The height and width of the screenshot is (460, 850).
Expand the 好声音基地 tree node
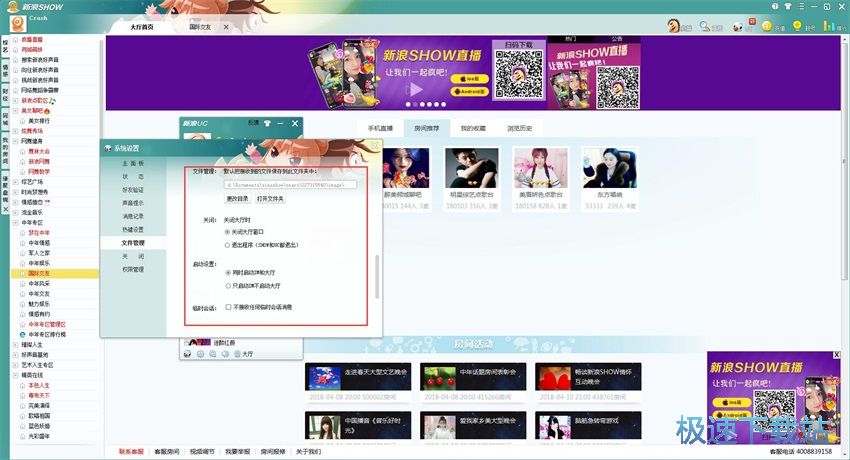coord(15,355)
